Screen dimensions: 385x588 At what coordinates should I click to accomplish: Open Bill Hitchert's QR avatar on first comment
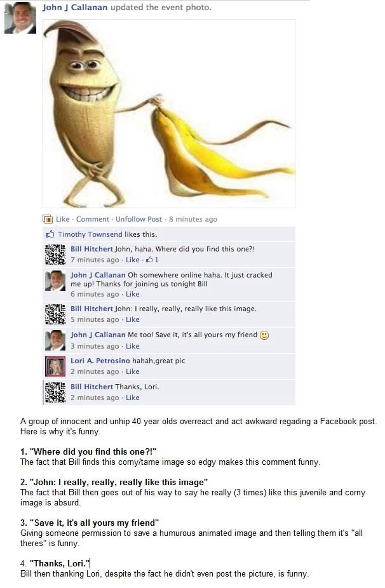pos(55,254)
